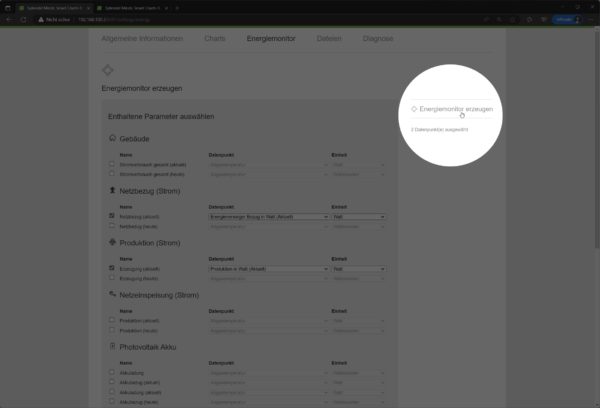This screenshot has height=408, width=600.
Task: Open Datenpunkt dropdown for Erzeugung (aktuell)
Action: [269, 269]
